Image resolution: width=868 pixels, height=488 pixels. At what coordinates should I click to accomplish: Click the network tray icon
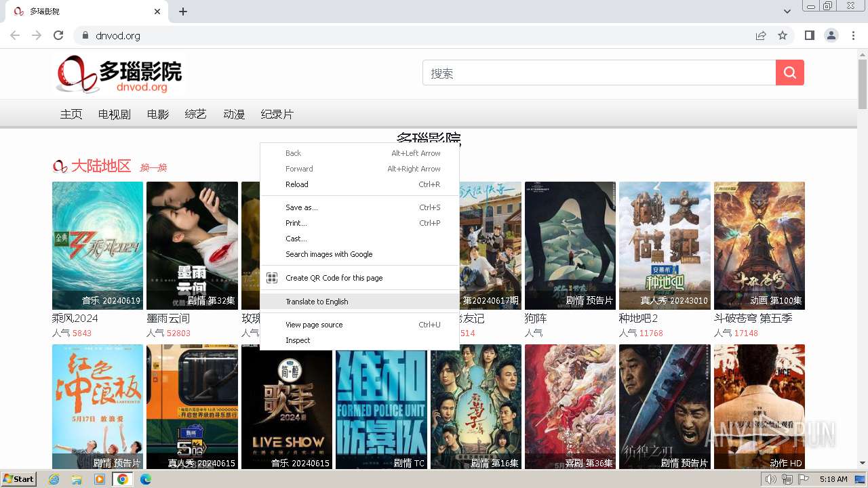click(x=787, y=479)
